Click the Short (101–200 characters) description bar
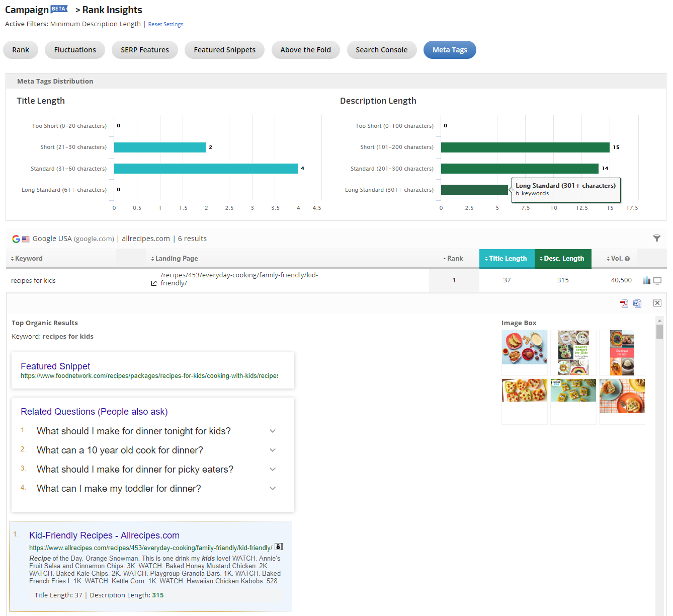 (x=525, y=147)
